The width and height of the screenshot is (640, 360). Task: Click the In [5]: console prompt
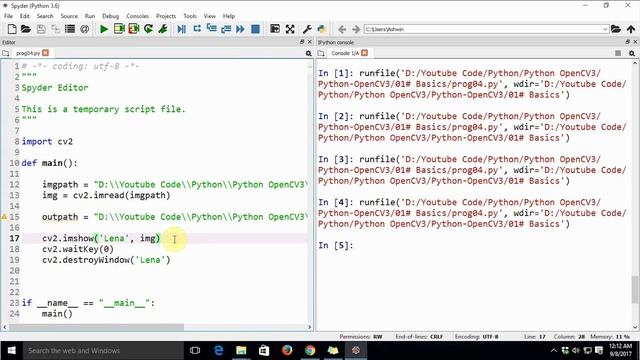[x=336, y=245]
